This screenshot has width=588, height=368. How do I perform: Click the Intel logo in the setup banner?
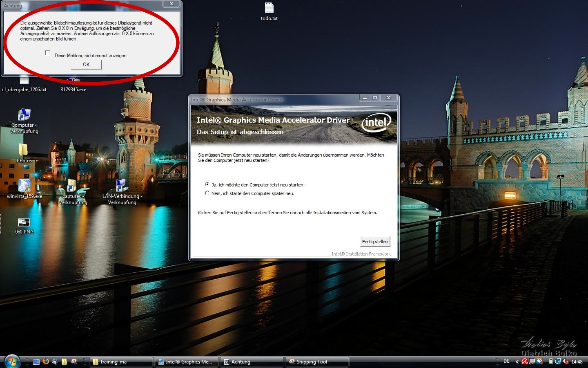[376, 122]
